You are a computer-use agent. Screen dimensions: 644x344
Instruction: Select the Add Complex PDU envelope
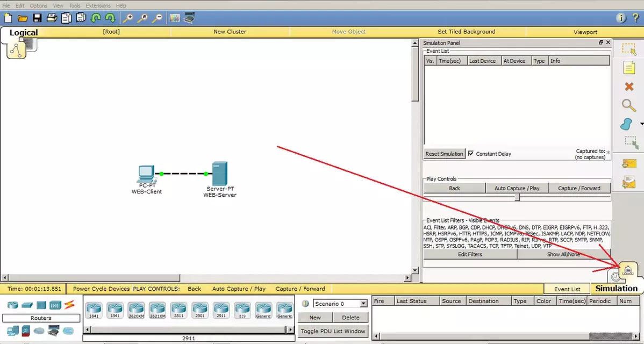[x=629, y=182]
